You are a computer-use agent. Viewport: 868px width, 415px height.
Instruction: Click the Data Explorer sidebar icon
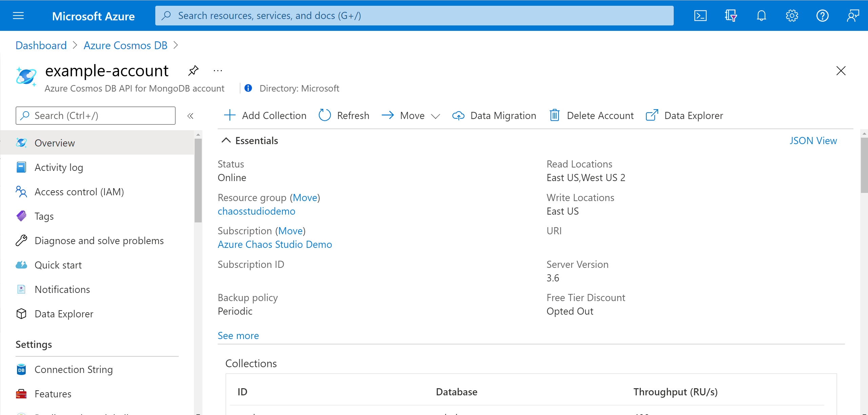22,313
